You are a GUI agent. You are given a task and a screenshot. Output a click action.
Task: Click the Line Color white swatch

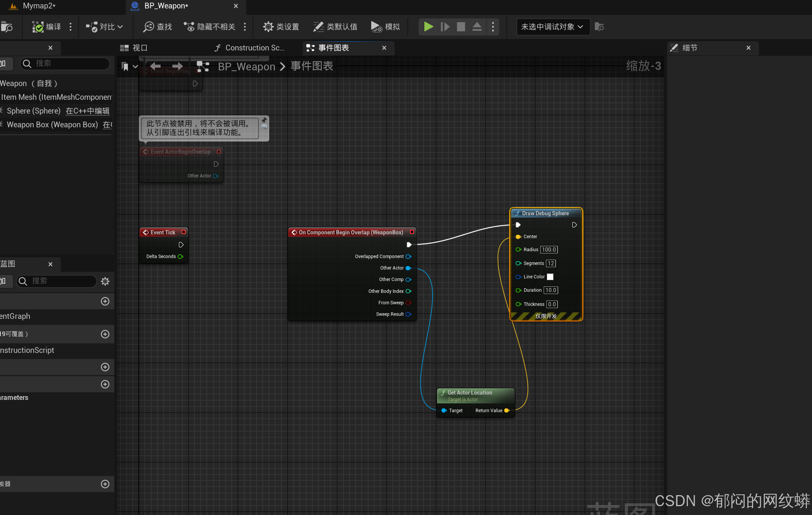[x=550, y=277]
